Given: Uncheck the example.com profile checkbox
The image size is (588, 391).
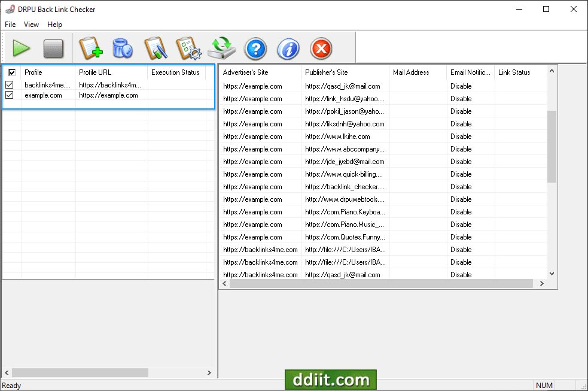Looking at the screenshot, I should pos(11,95).
